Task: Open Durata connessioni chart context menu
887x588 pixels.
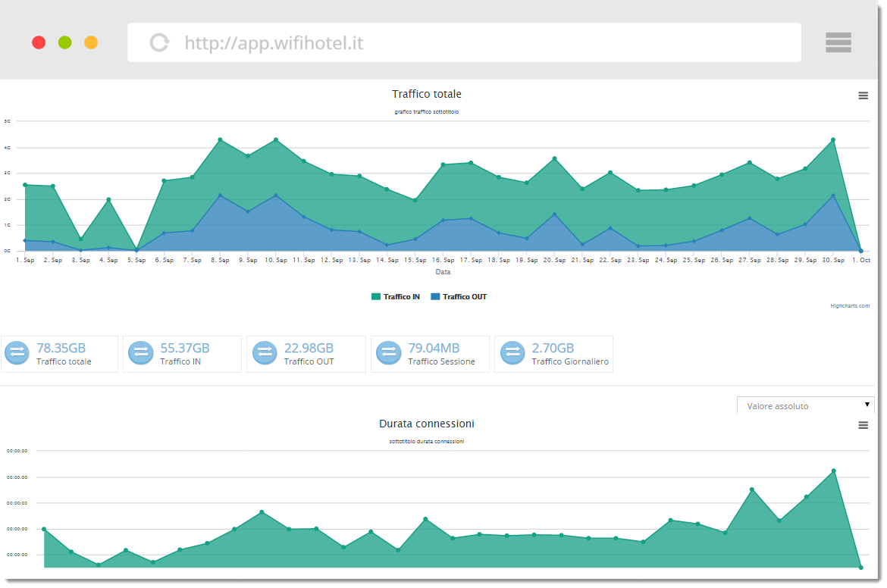Action: pyautogui.click(x=863, y=425)
